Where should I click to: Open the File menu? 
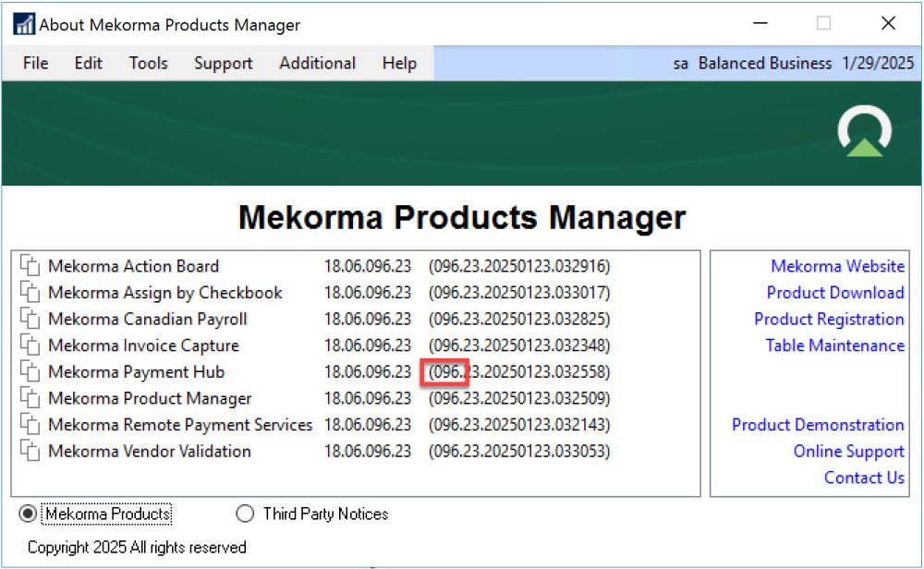[35, 63]
